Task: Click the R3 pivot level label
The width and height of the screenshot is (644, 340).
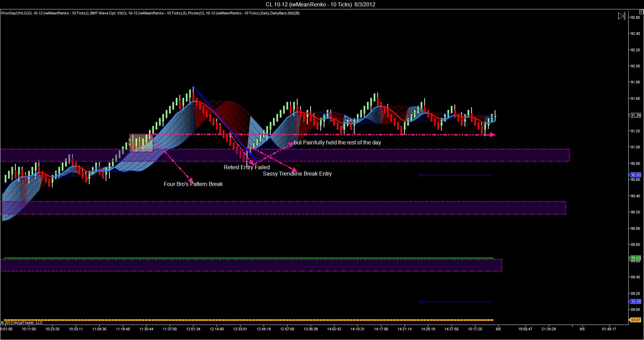Action: click(x=422, y=175)
